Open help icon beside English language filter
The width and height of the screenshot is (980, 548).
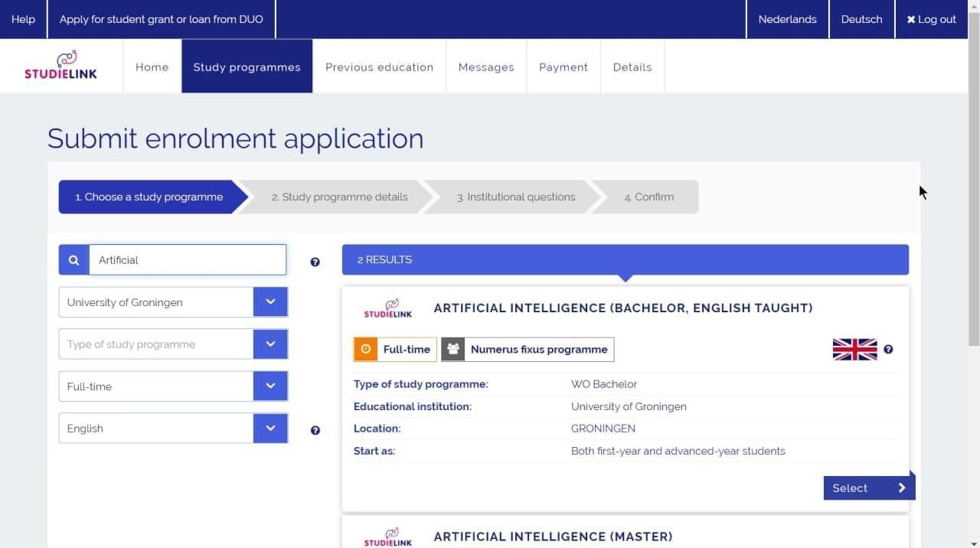(x=315, y=430)
